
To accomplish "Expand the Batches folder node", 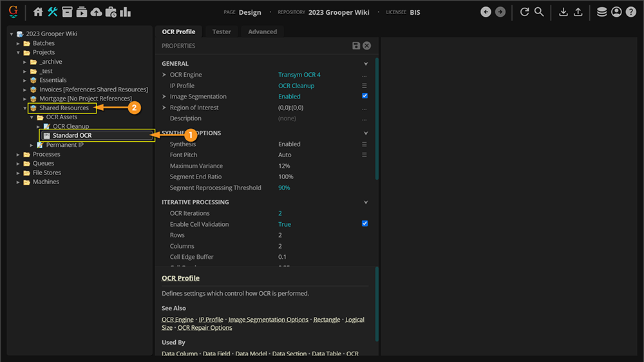I will [19, 43].
